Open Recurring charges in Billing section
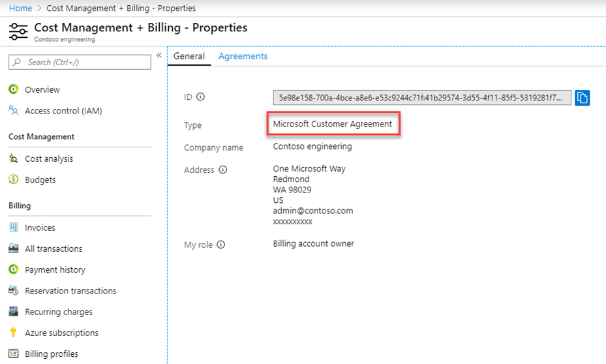The height and width of the screenshot is (364, 606). pyautogui.click(x=59, y=312)
